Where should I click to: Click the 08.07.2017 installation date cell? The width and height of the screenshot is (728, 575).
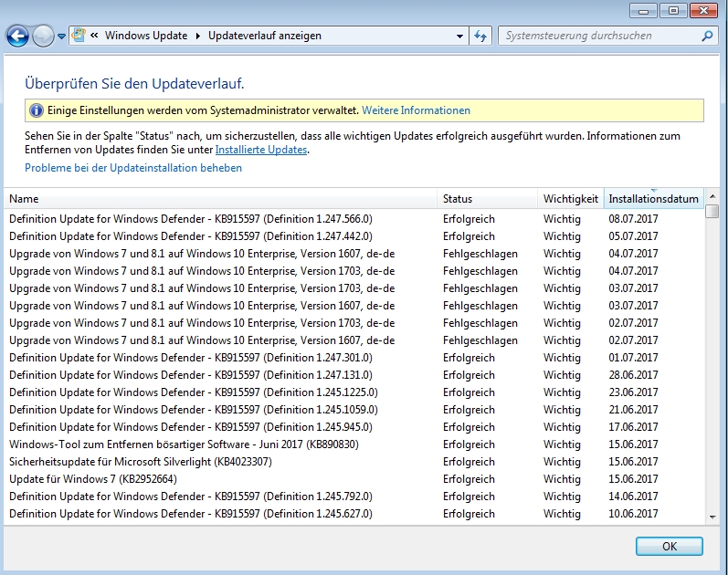point(633,219)
